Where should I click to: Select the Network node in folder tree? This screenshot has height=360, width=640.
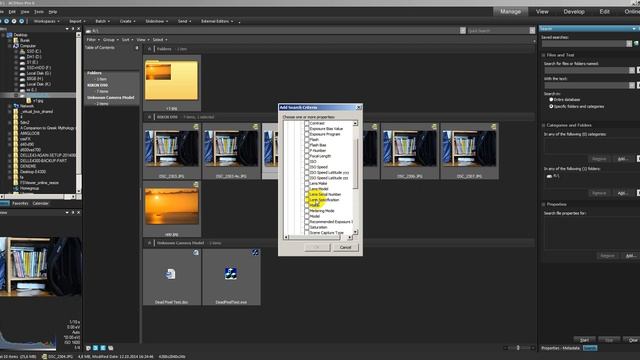[27, 106]
